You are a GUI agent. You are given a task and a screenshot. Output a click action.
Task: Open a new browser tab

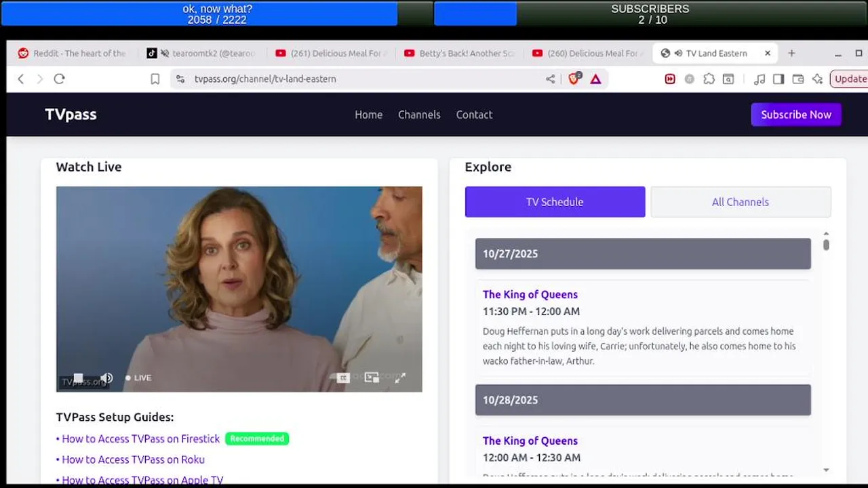pyautogui.click(x=791, y=53)
